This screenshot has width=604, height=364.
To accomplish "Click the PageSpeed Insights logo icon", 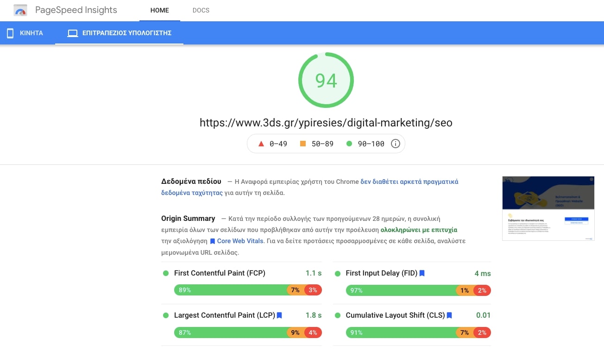I will pos(20,10).
